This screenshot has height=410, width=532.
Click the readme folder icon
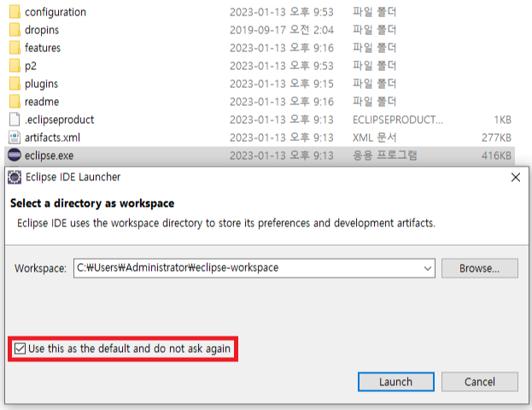[15, 102]
